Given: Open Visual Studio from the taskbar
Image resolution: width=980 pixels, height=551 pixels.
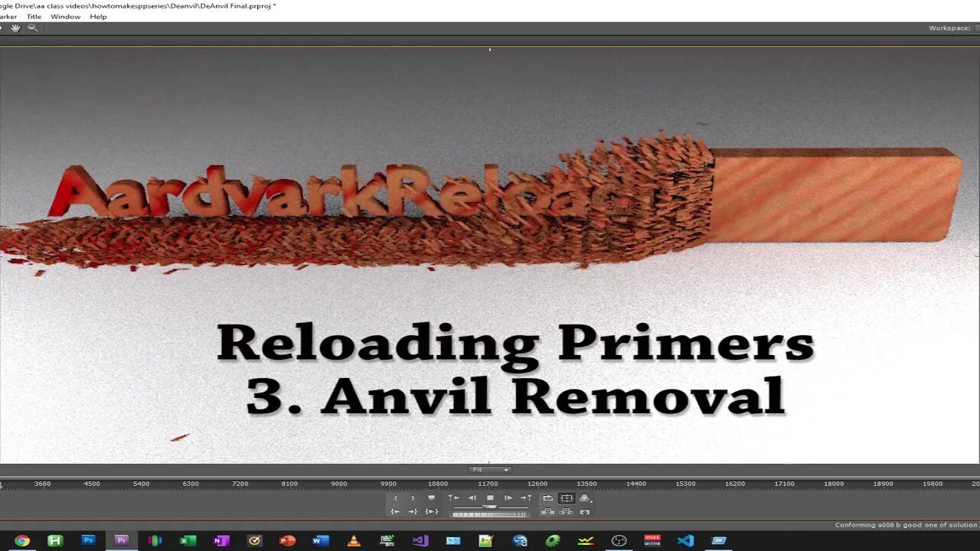Looking at the screenshot, I should [x=420, y=540].
